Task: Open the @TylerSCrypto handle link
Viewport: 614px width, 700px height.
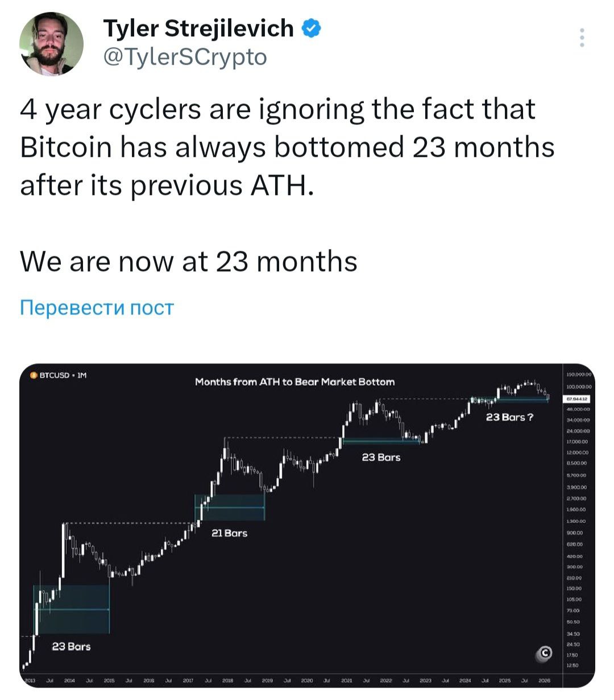Action: tap(185, 57)
